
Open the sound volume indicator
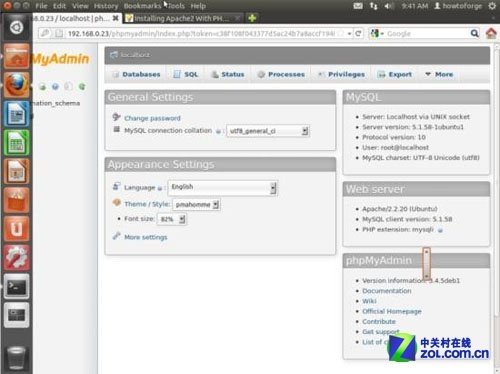pos(389,6)
